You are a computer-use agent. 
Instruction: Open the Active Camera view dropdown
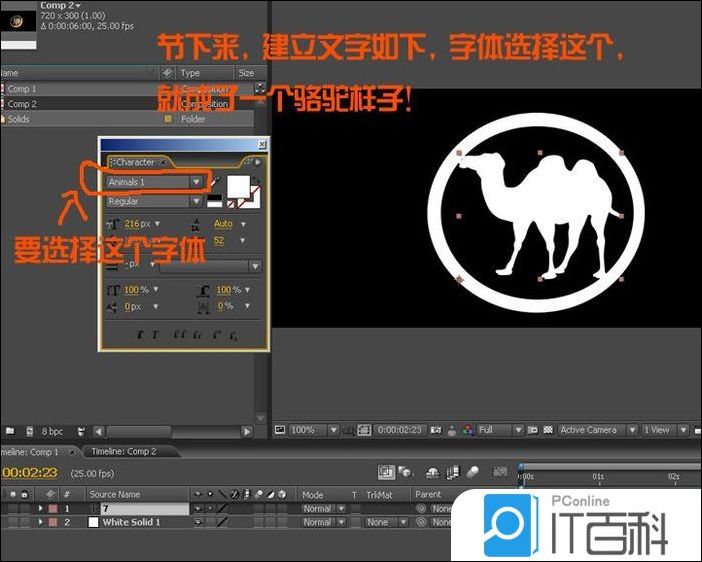coord(597,430)
